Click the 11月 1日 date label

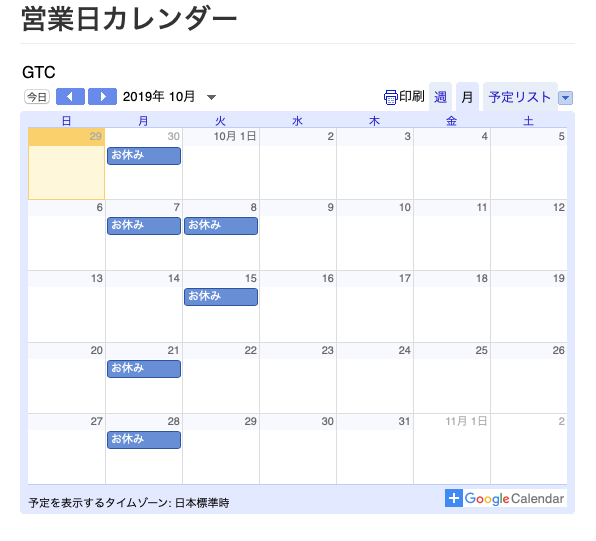466,421
